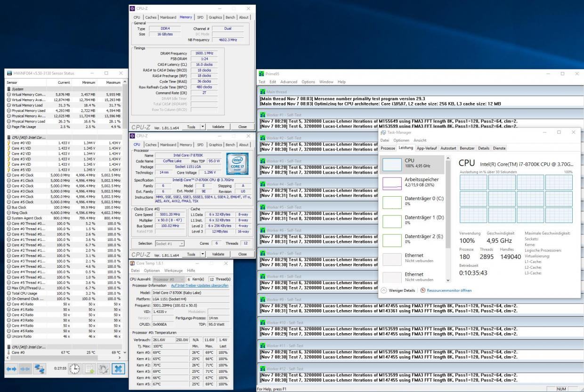
Task: Open Ansicht menu in Task Manager
Action: pyautogui.click(x=420, y=140)
